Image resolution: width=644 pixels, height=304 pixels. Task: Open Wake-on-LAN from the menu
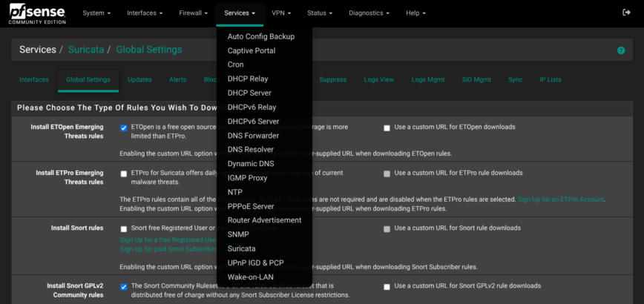pyautogui.click(x=251, y=277)
